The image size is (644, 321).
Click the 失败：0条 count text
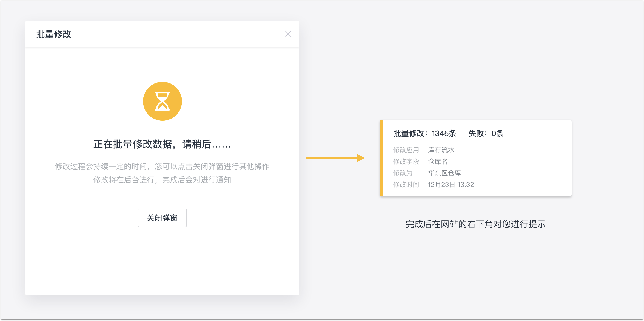coord(486,133)
